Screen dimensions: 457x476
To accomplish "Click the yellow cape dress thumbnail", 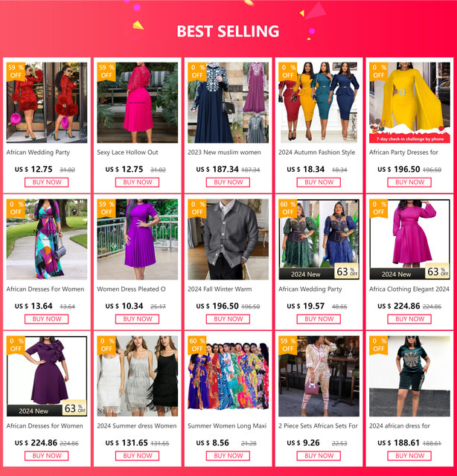I will click(409, 103).
